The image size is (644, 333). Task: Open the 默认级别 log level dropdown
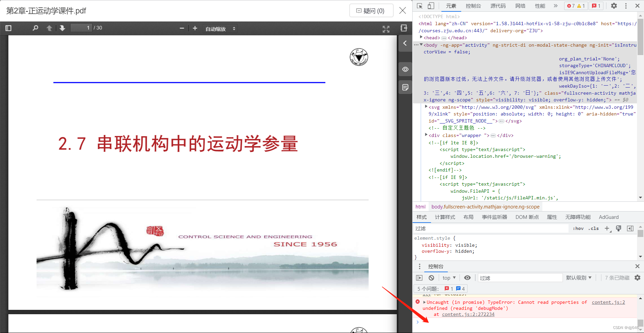579,278
